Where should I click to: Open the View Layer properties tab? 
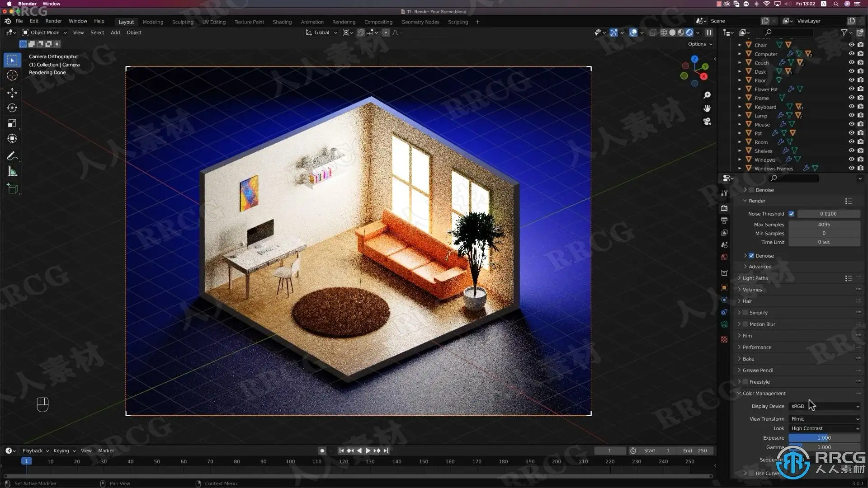724,233
